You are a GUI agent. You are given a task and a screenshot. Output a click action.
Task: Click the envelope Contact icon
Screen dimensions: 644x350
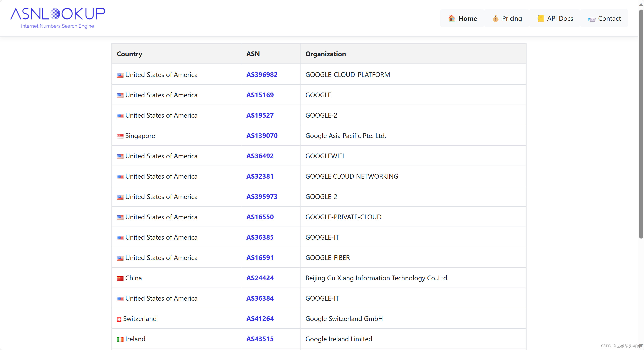click(x=592, y=19)
